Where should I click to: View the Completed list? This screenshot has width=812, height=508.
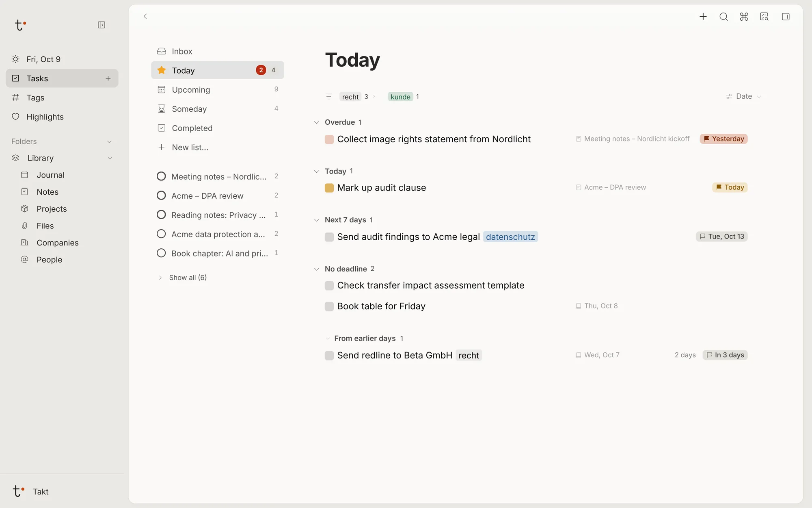tap(218, 128)
